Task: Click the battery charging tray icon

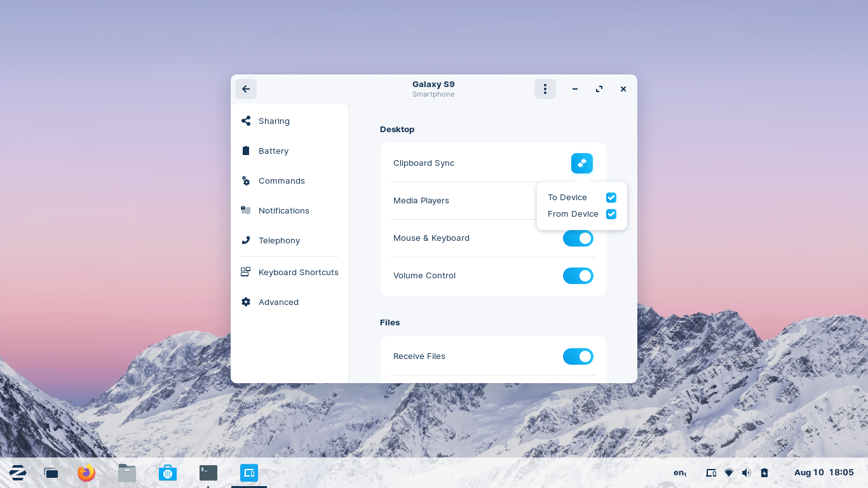Action: click(x=764, y=473)
